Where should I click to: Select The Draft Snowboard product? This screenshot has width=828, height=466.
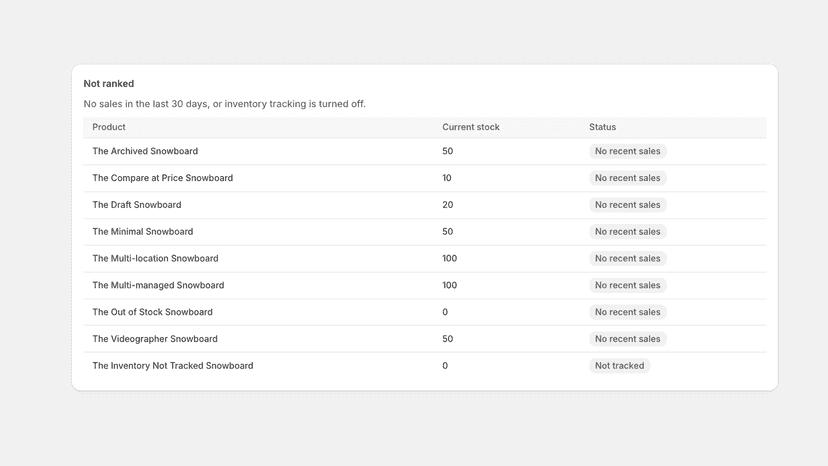(137, 204)
